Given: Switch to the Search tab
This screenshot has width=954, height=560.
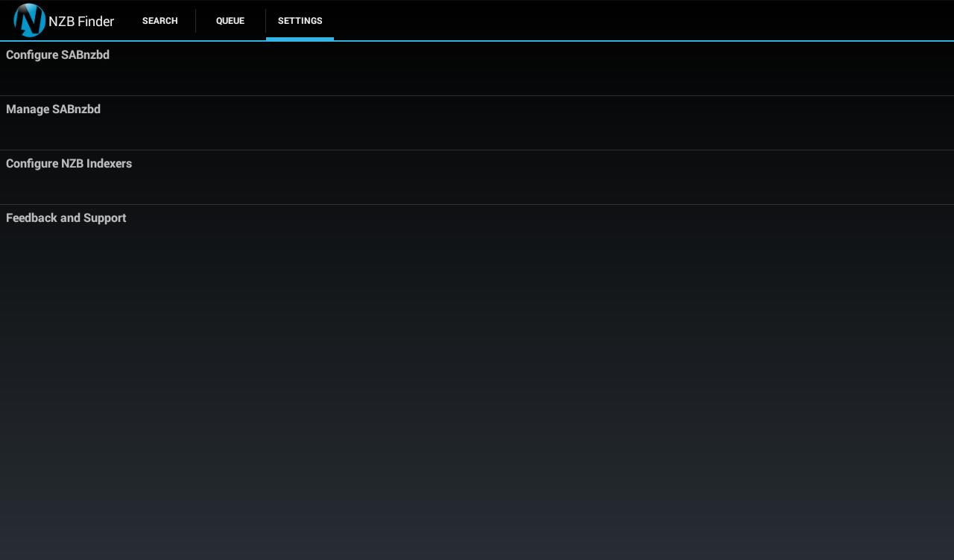Looking at the screenshot, I should [160, 21].
